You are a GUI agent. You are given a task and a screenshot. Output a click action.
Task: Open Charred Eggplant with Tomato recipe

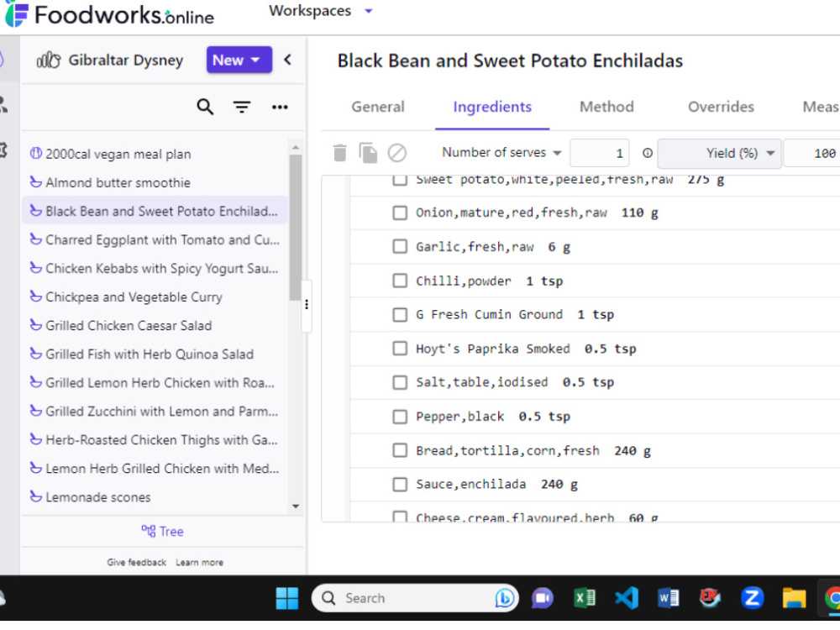[x=162, y=240]
